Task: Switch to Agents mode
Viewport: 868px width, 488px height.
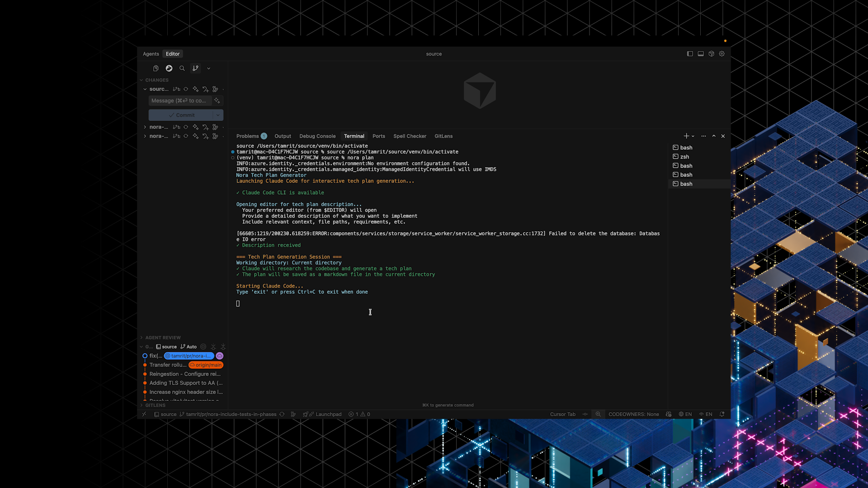Action: click(x=151, y=54)
